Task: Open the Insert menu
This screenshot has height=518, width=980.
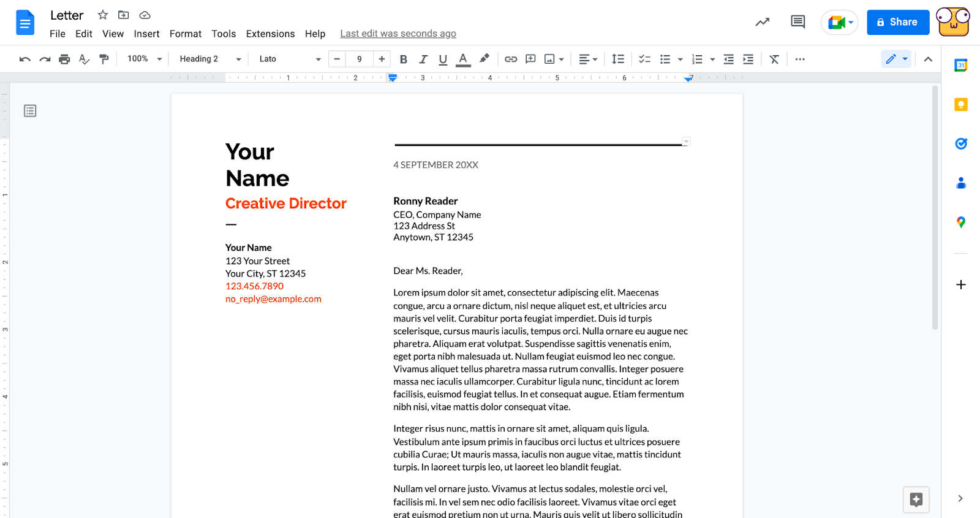Action: 146,34
